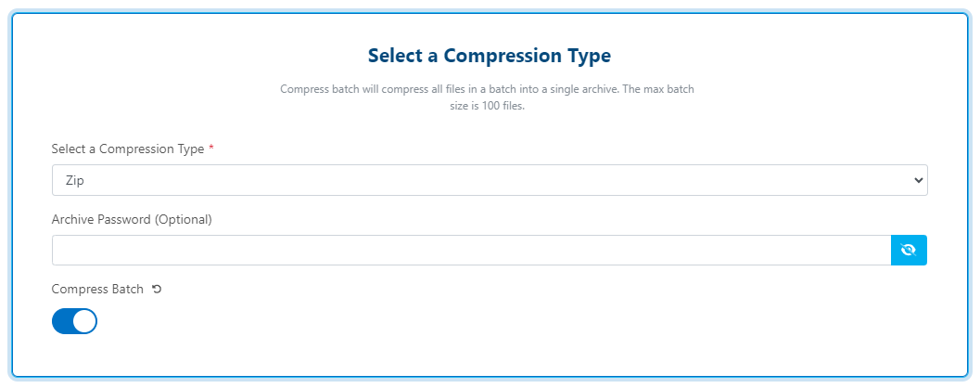980x388 pixels.
Task: Click the blue track of the batch toggle
Action: click(x=62, y=321)
